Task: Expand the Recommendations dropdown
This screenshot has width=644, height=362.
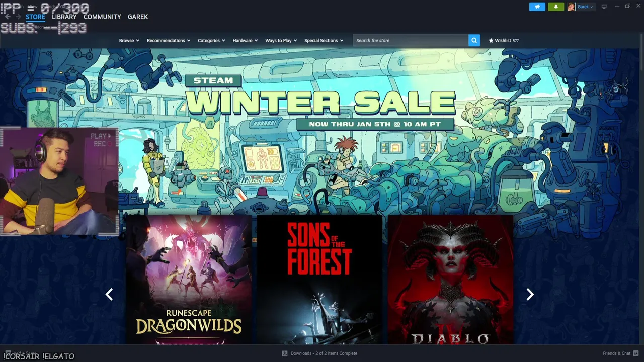Action: [169, 40]
